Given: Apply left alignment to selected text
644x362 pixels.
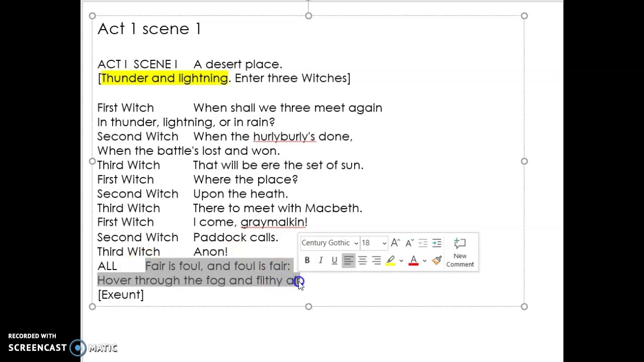Looking at the screenshot, I should tap(348, 260).
